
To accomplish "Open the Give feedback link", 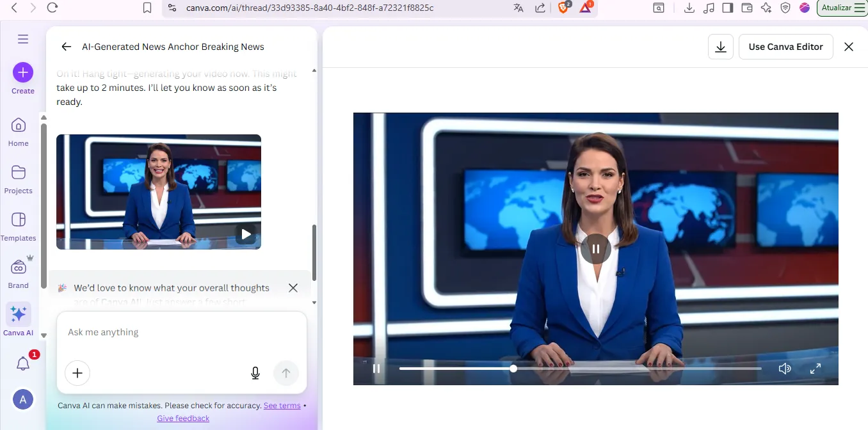I will [183, 418].
